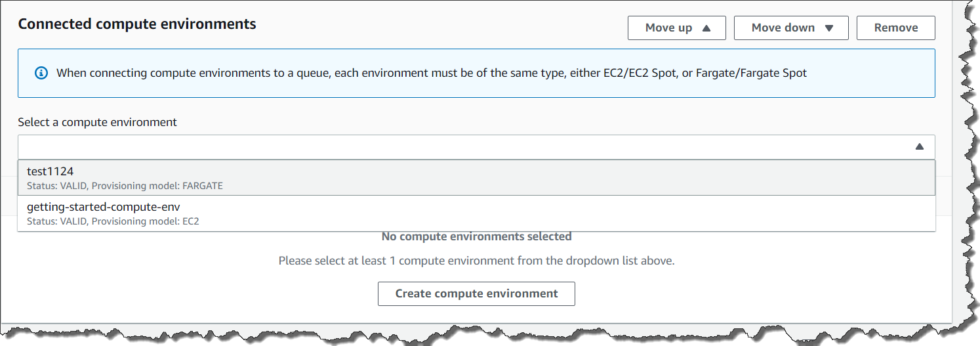Click the Create compute environment button

476,293
